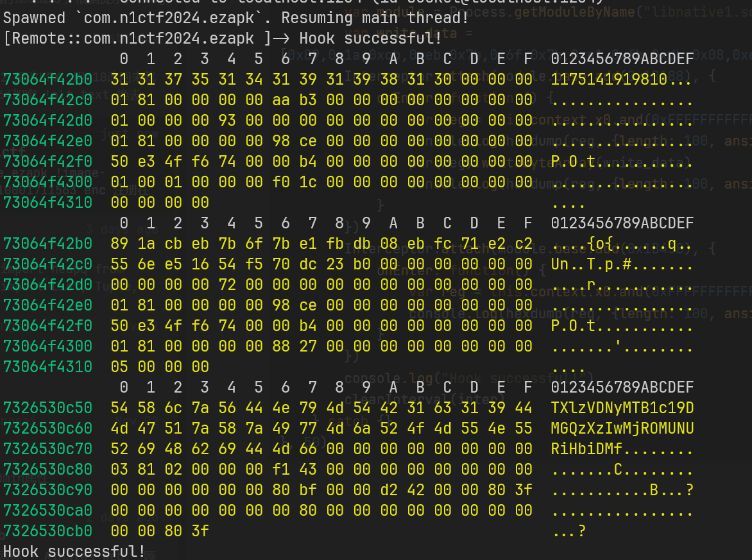This screenshot has height=560, width=752.
Task: Click address 7326530c90 in third dump
Action: click(x=47, y=490)
